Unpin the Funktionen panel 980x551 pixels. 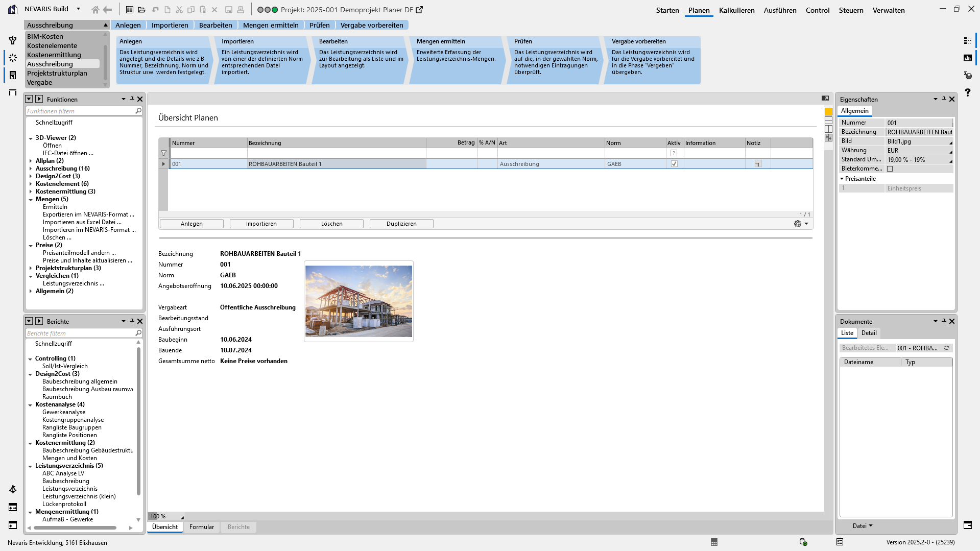[x=131, y=99]
